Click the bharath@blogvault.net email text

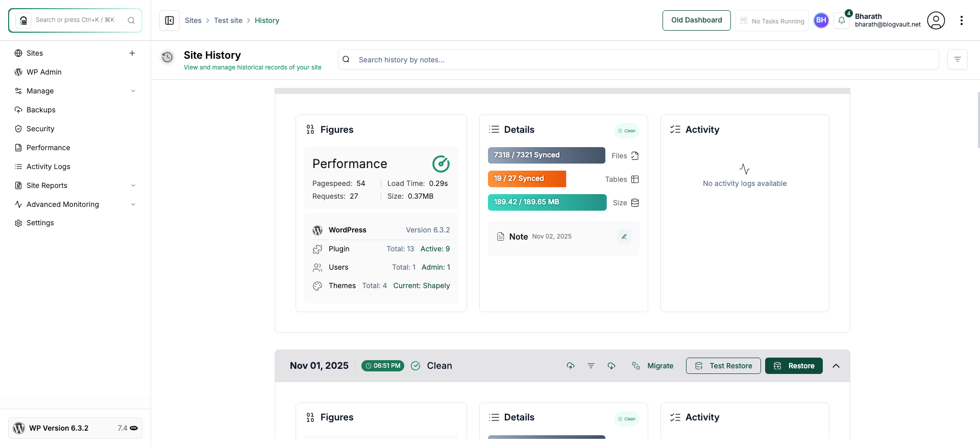tap(888, 25)
